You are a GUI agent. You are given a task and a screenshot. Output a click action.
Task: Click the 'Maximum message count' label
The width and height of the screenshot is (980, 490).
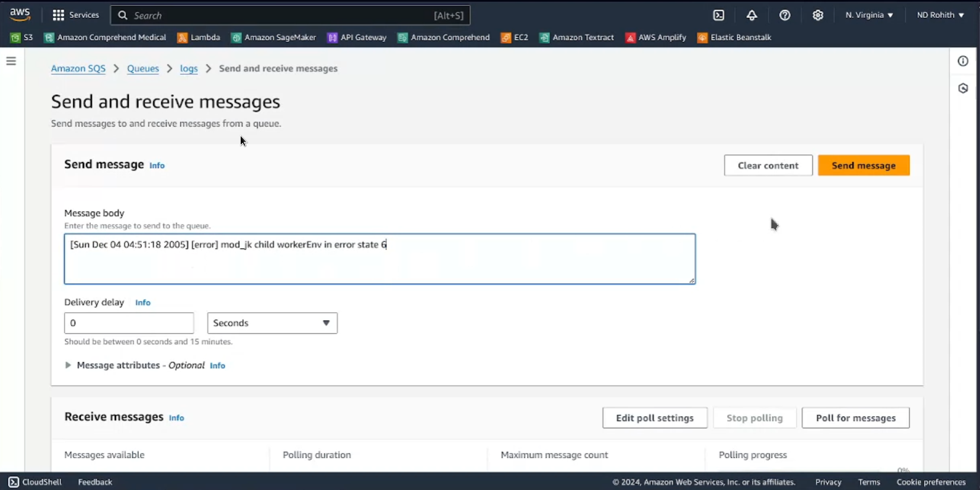coord(554,455)
